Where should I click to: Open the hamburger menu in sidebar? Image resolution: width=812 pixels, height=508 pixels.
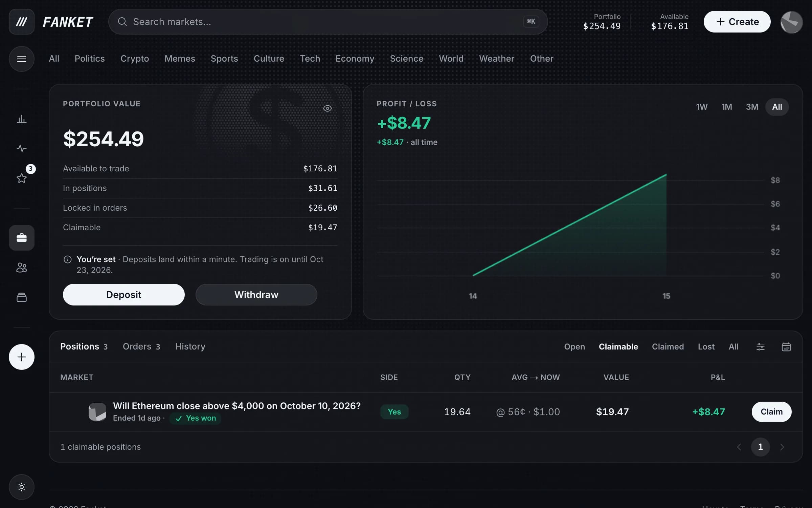point(21,59)
